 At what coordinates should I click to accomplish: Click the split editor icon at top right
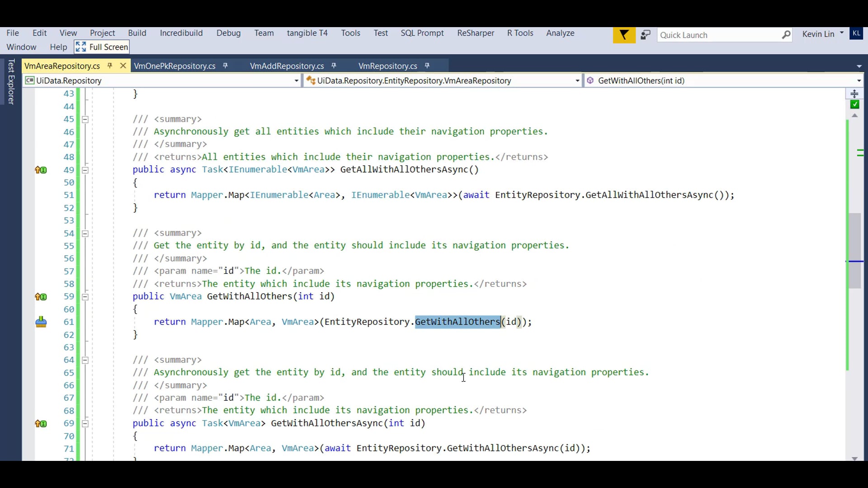(x=855, y=94)
